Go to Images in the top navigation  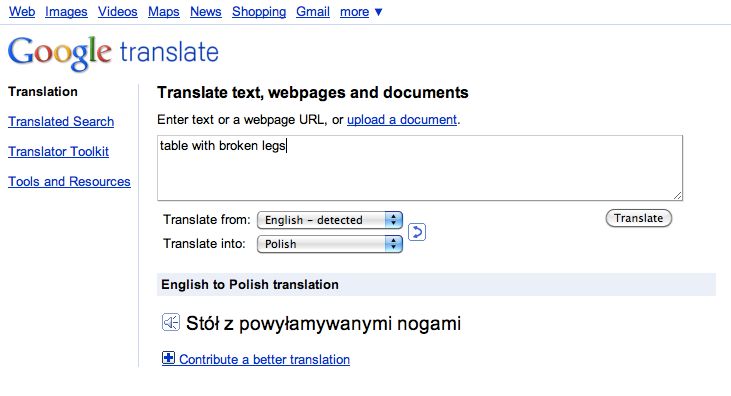(x=66, y=12)
